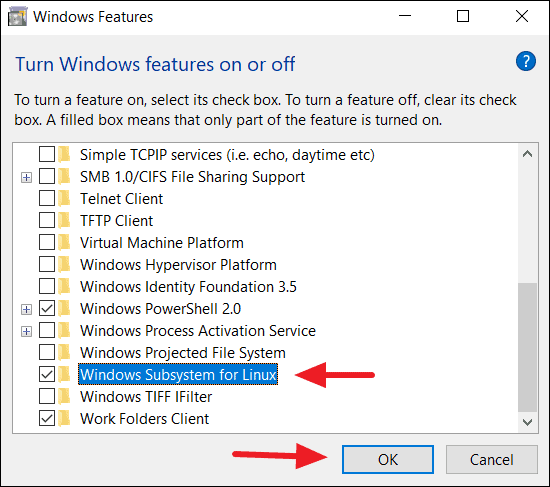Enable the Telnet Client checkbox

(47, 198)
